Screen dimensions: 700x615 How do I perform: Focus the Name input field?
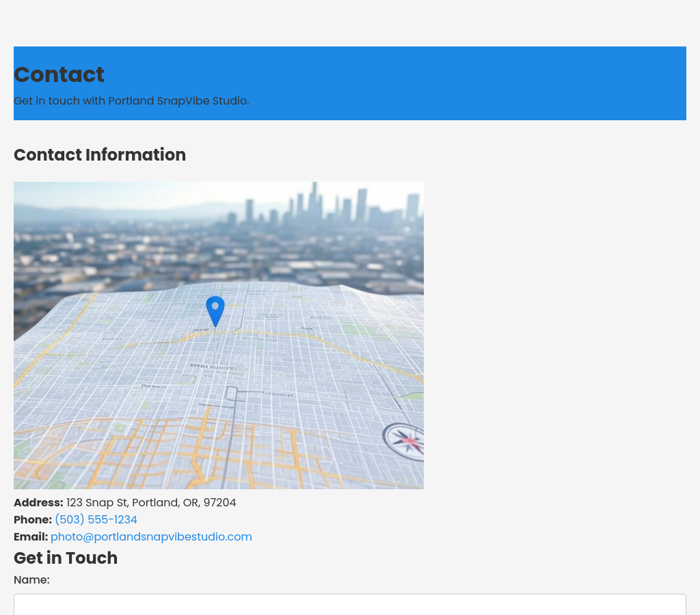[x=349, y=605]
